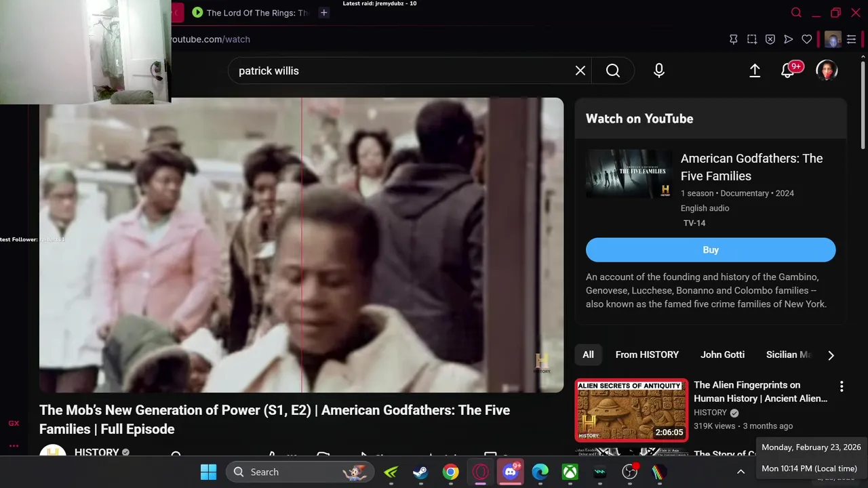The width and height of the screenshot is (868, 488).
Task: Select the John Gotti chip
Action: [722, 354]
